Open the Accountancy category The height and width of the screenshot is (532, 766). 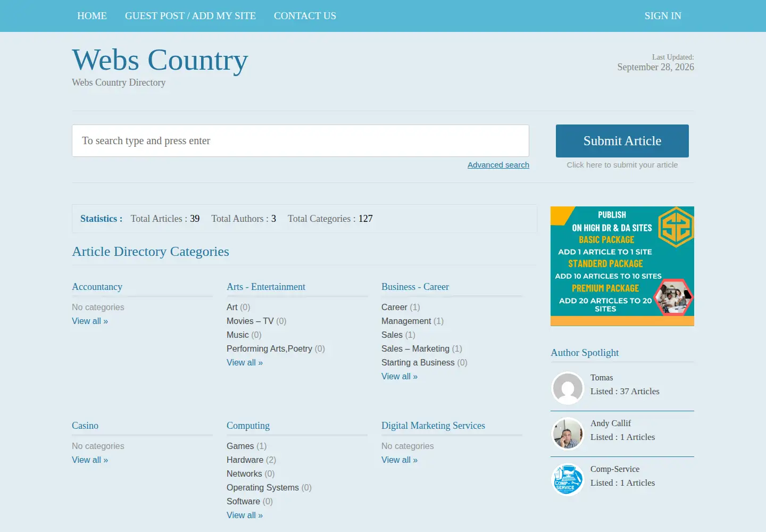pyautogui.click(x=97, y=287)
